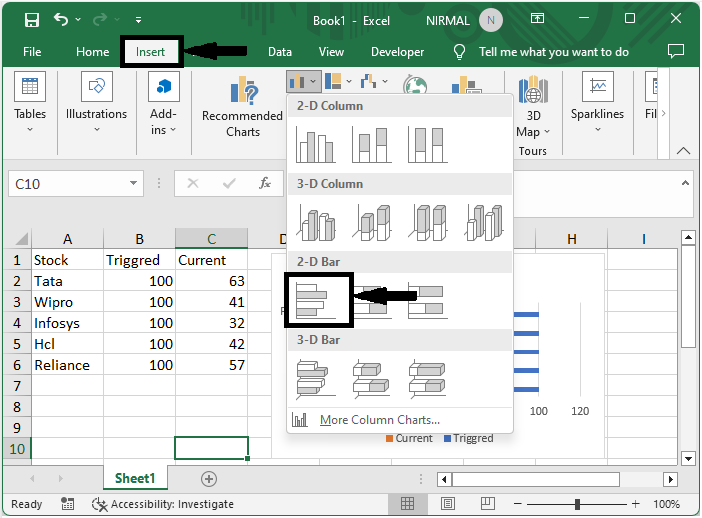Choose 2-D 100% Stacked Column chart
The image size is (702, 518).
428,145
